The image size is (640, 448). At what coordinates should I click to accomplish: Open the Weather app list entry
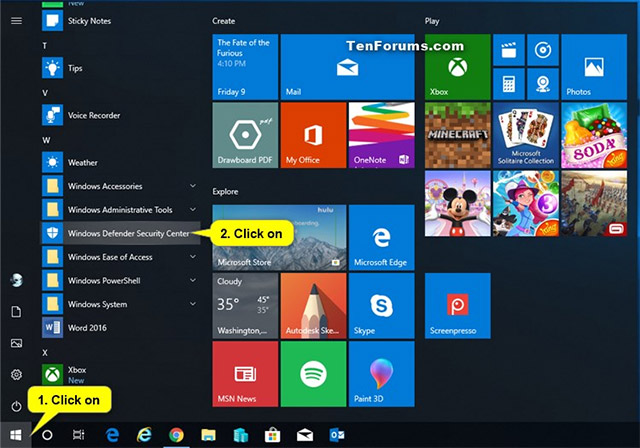coord(120,162)
